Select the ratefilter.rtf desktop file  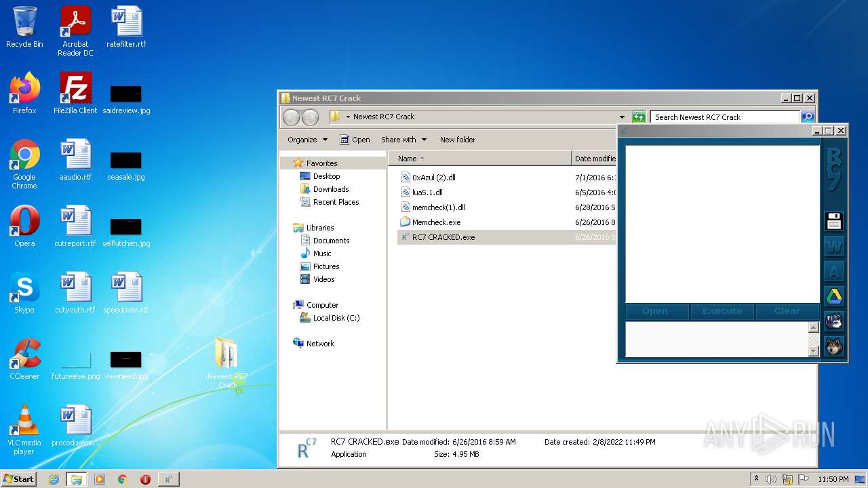126,27
